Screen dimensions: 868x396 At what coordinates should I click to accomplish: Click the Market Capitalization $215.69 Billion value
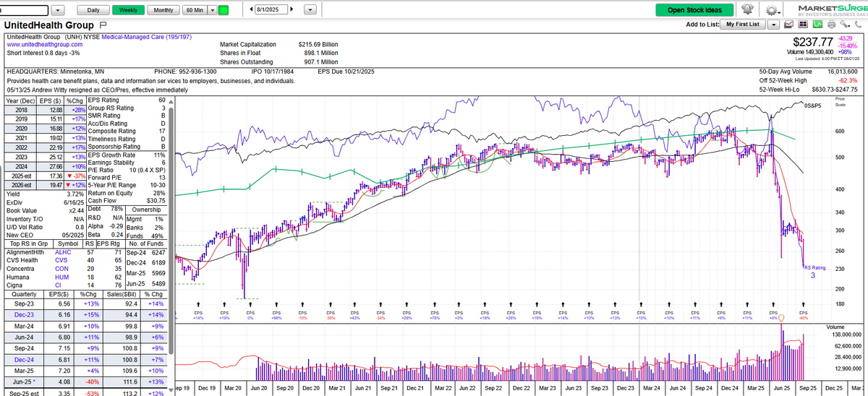[318, 45]
